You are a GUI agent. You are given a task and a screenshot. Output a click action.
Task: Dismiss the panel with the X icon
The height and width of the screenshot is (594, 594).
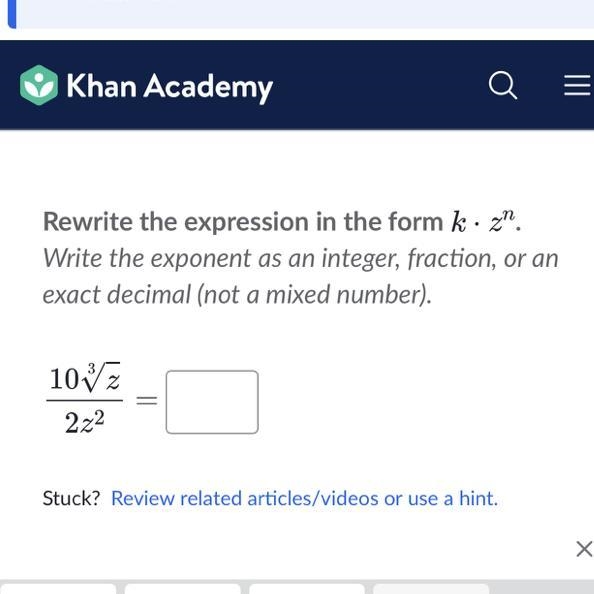pyautogui.click(x=585, y=549)
